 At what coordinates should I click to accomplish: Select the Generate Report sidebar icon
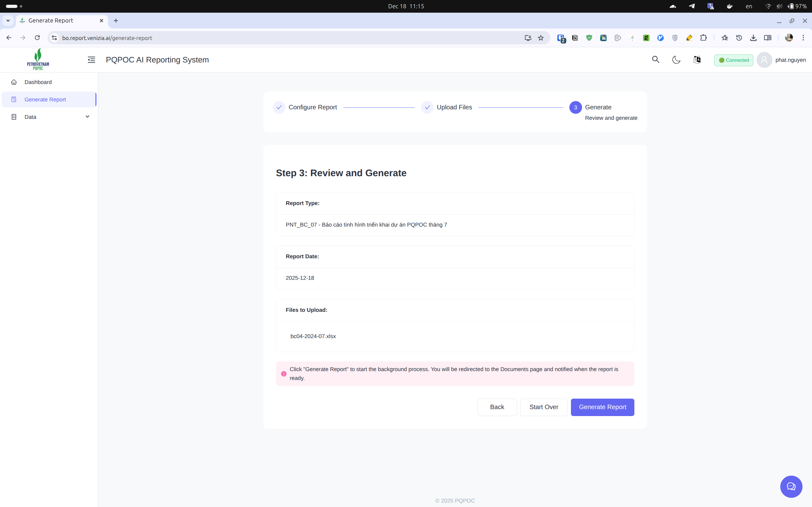pos(14,99)
